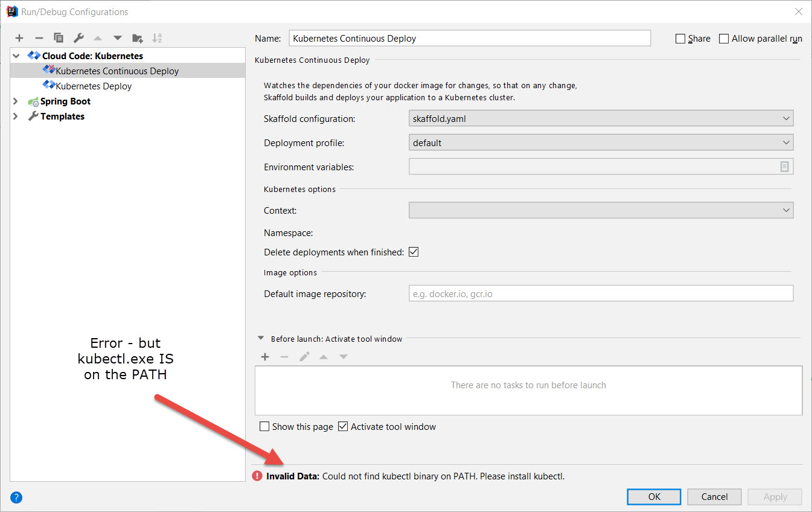Remove before launch task with minus icon
This screenshot has width=812, height=512.
[x=284, y=357]
